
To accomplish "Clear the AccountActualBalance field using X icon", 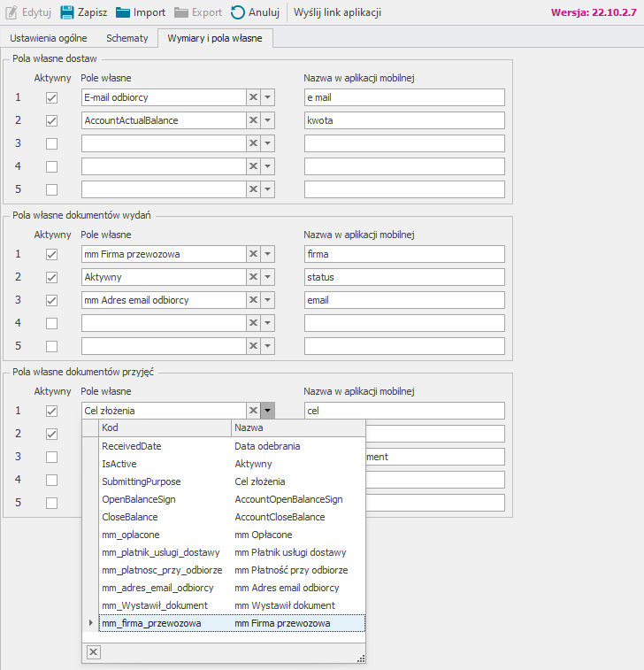I will point(253,120).
